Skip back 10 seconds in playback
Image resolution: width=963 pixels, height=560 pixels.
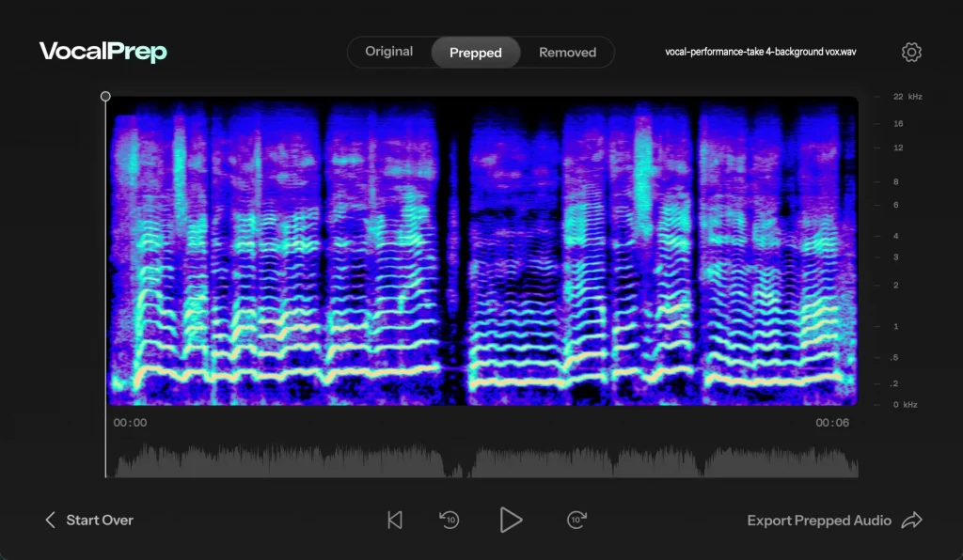pyautogui.click(x=449, y=520)
